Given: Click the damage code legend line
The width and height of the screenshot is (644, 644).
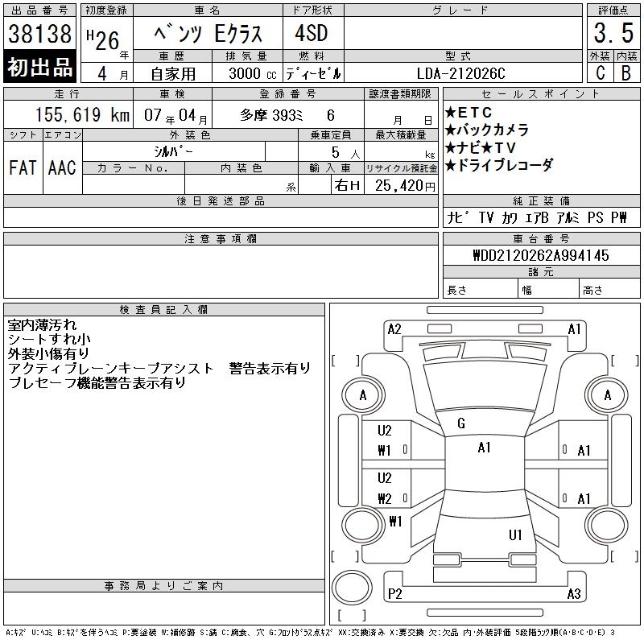Looking at the screenshot, I should point(311,633).
